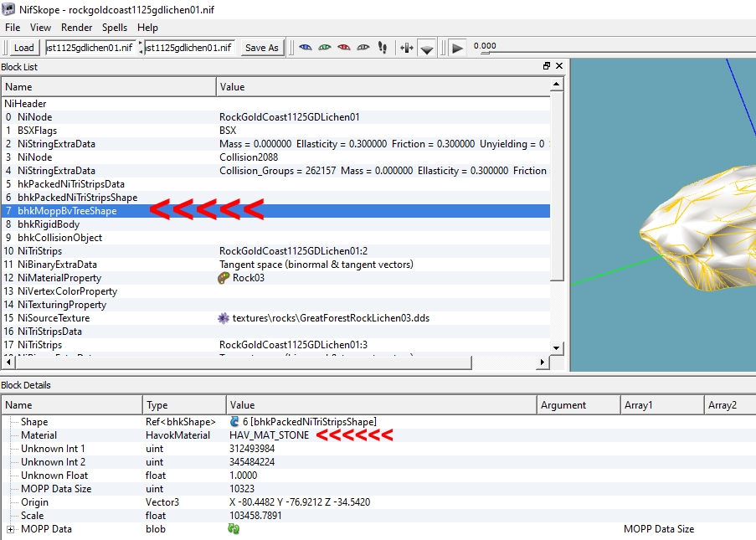Image resolution: width=756 pixels, height=540 pixels.
Task: Select block 8 bhkRigidBody
Action: click(275, 224)
